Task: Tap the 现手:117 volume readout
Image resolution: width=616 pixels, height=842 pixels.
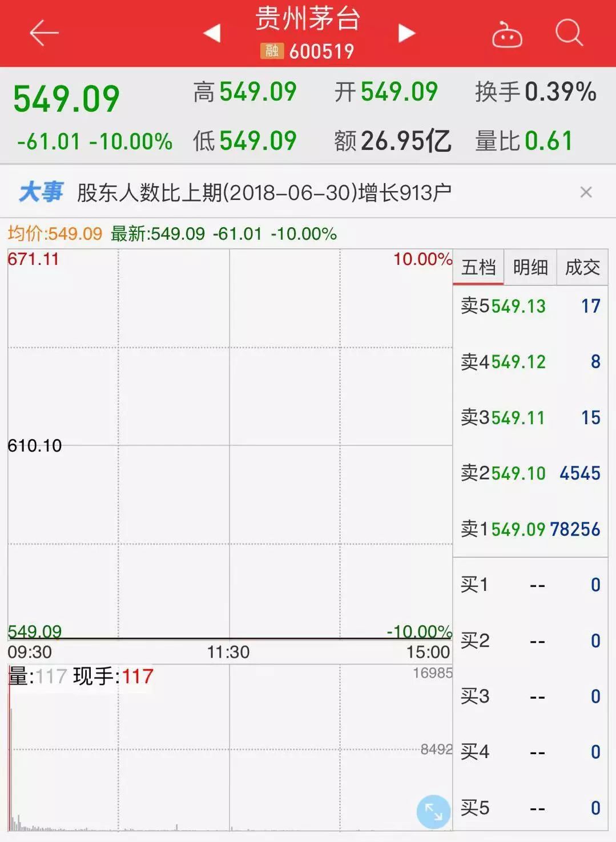Action: click(x=114, y=676)
